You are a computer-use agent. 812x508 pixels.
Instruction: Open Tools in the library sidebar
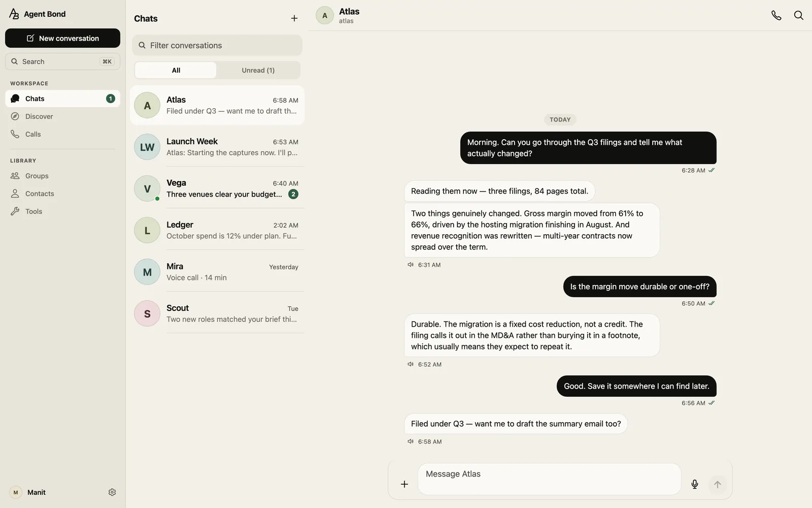(62, 211)
